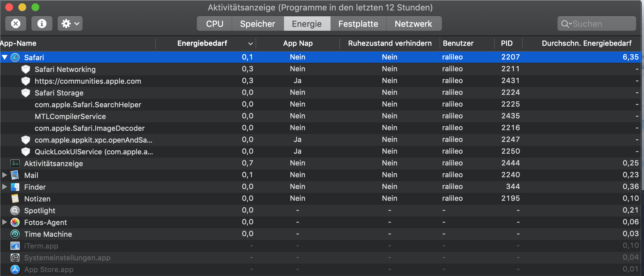
Task: Expand the Finder process group
Action: pyautogui.click(x=5, y=187)
